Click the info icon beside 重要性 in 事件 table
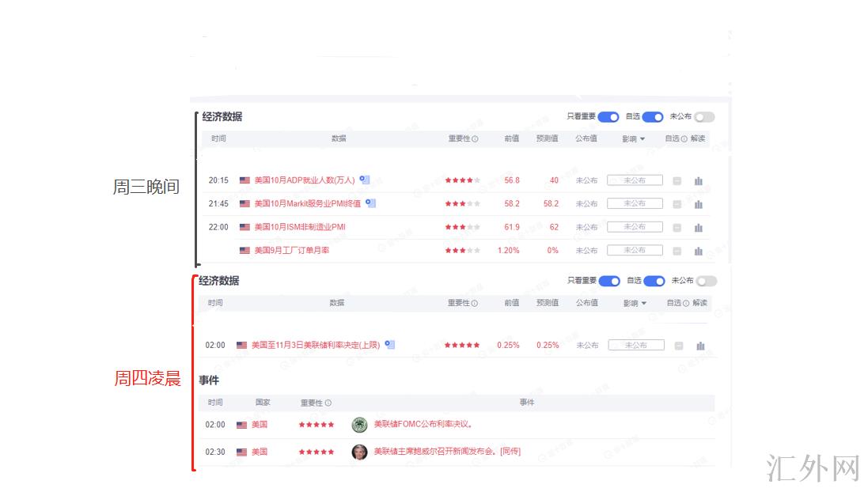The height and width of the screenshot is (492, 868). [x=328, y=403]
